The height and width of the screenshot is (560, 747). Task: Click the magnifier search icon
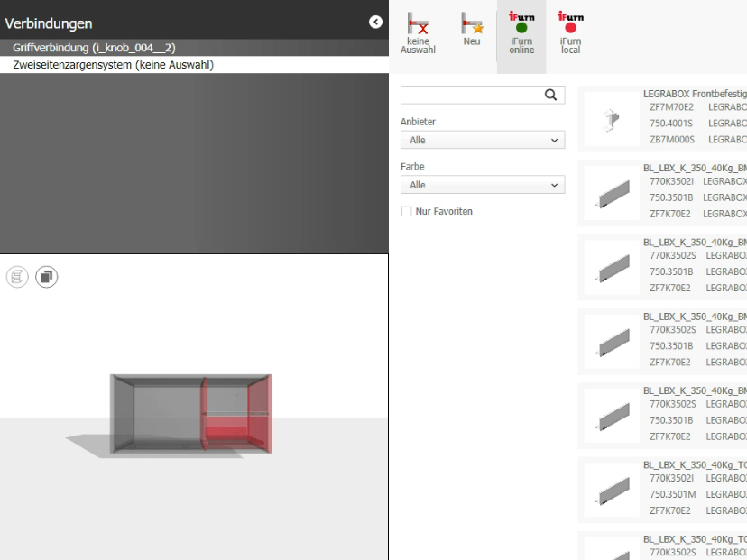[550, 95]
